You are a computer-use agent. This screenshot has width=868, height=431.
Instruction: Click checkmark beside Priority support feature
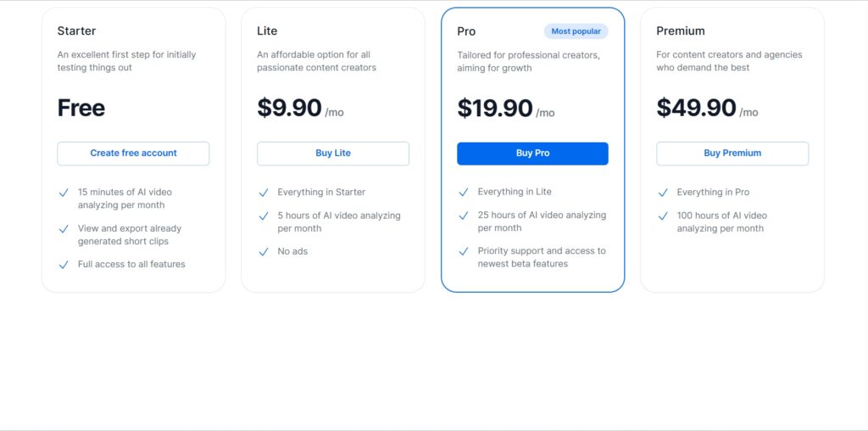tap(464, 251)
